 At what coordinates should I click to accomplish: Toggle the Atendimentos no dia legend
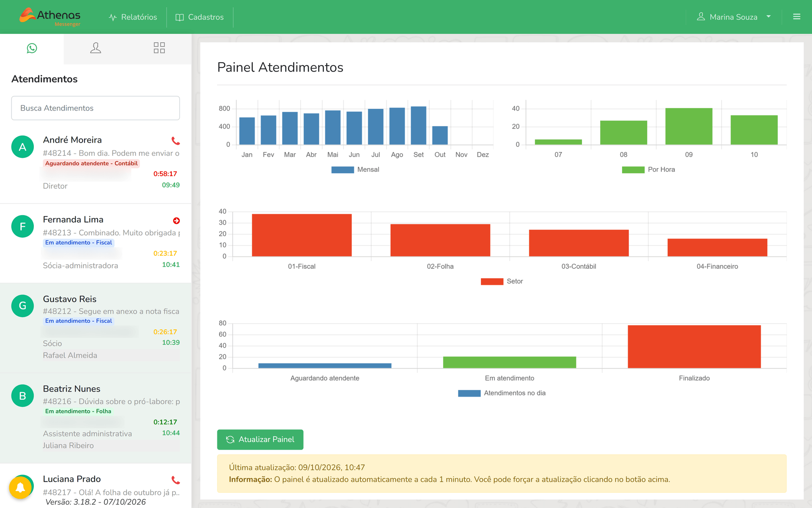[502, 393]
